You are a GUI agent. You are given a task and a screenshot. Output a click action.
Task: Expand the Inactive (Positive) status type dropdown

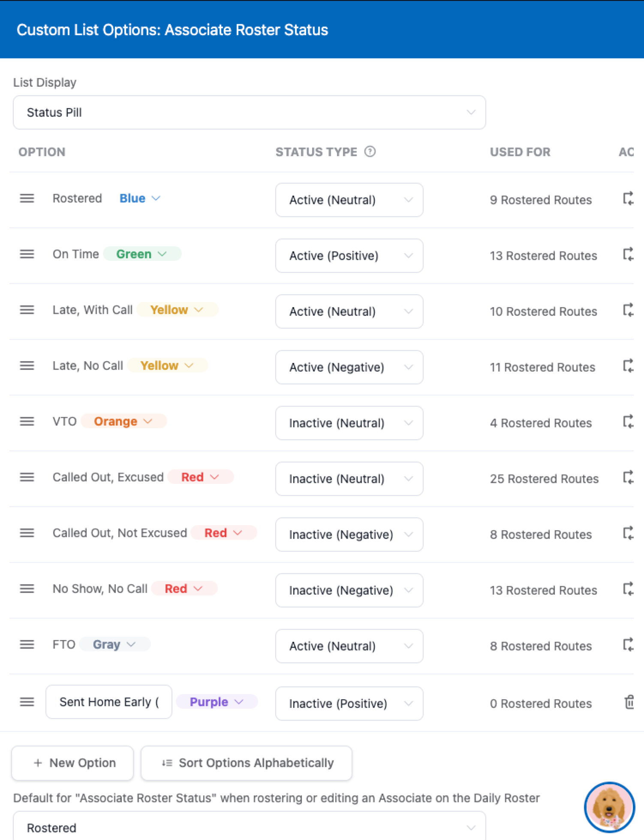(x=349, y=704)
